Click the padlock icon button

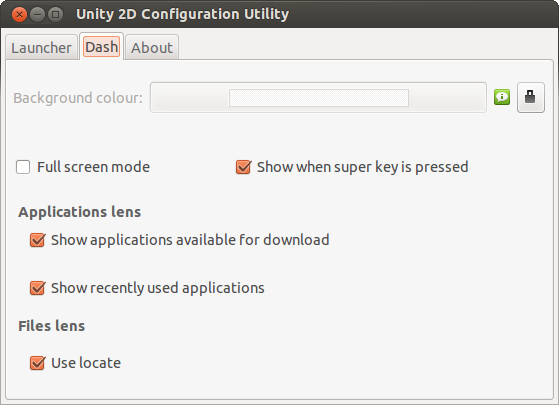click(x=531, y=97)
